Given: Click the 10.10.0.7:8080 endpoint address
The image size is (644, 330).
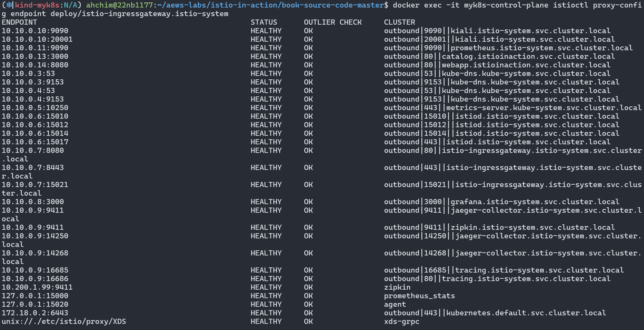Looking at the screenshot, I should click(x=33, y=150).
